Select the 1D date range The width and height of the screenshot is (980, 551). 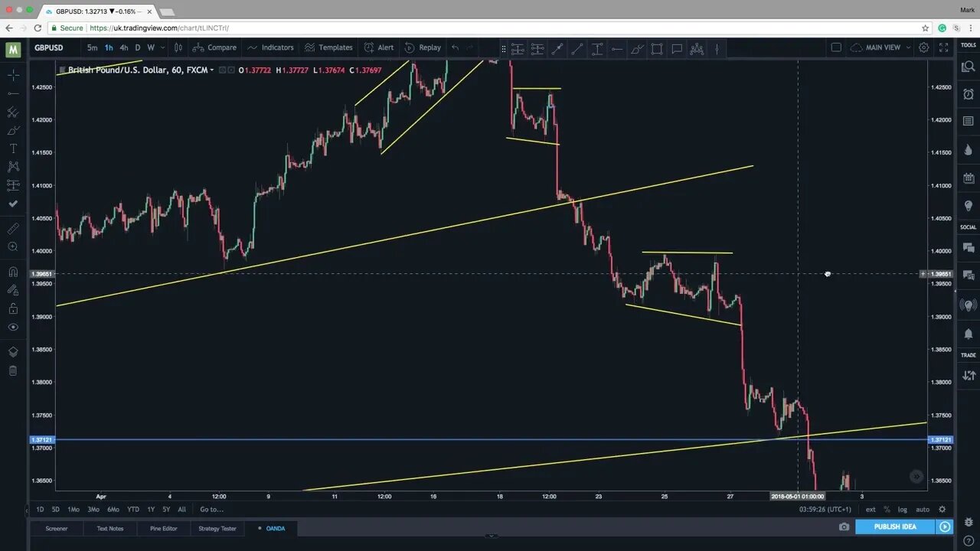click(40, 509)
